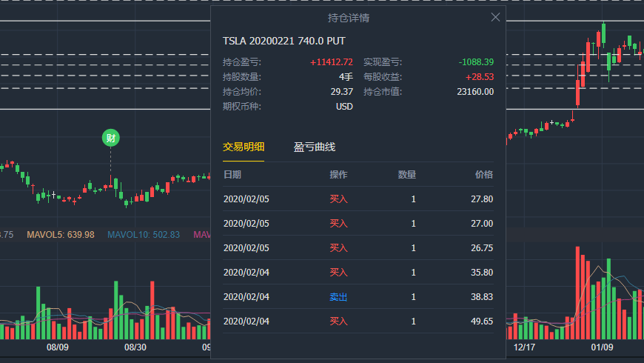Click the 08/09 date axis label
Screen dimensions: 644x363
click(58, 347)
